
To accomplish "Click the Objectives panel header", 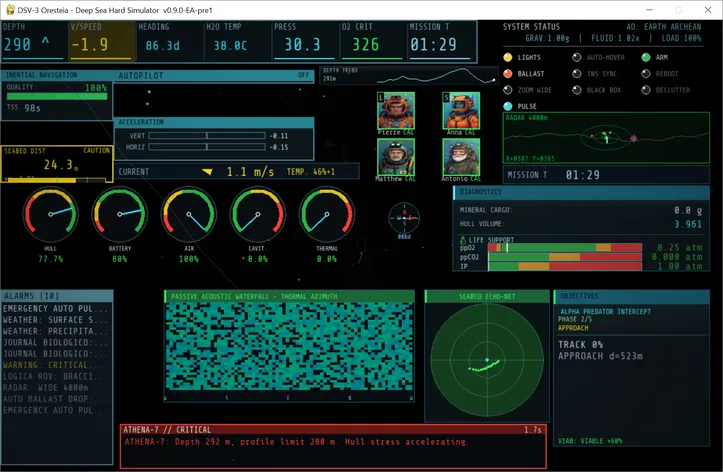I will (631, 296).
